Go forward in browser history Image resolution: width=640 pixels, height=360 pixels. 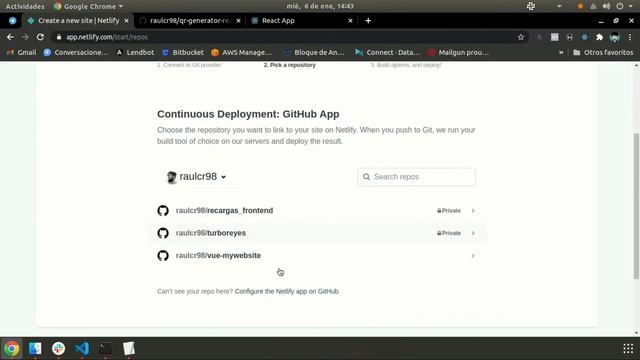[x=25, y=37]
